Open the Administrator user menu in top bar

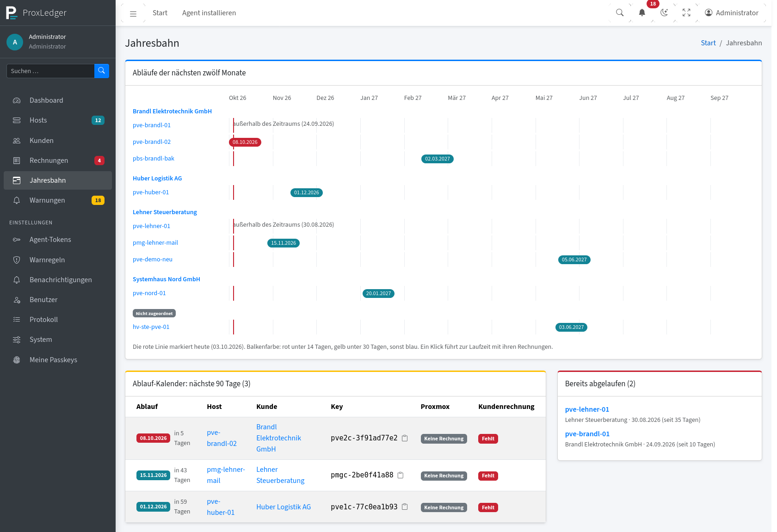click(x=732, y=13)
